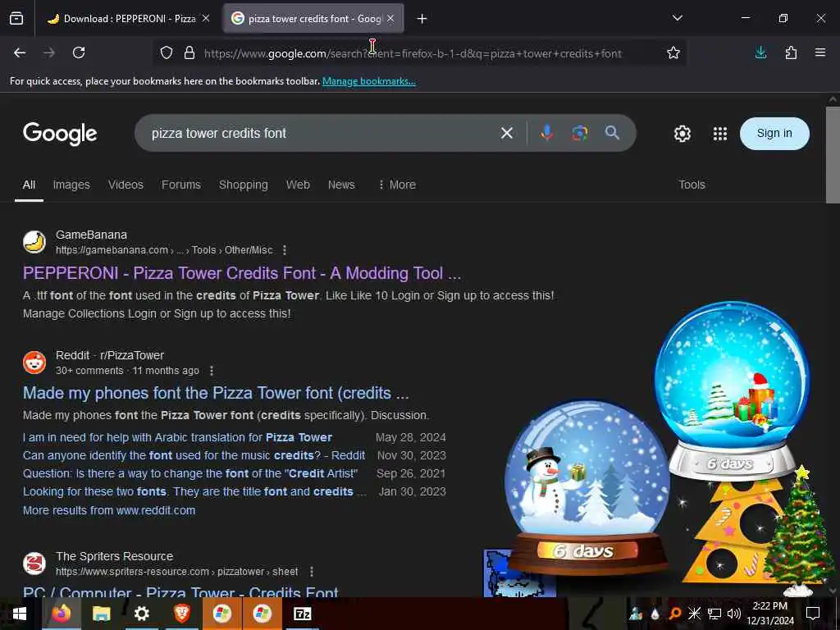This screenshot has width=840, height=630.
Task: Switch to Videos results
Action: click(126, 185)
